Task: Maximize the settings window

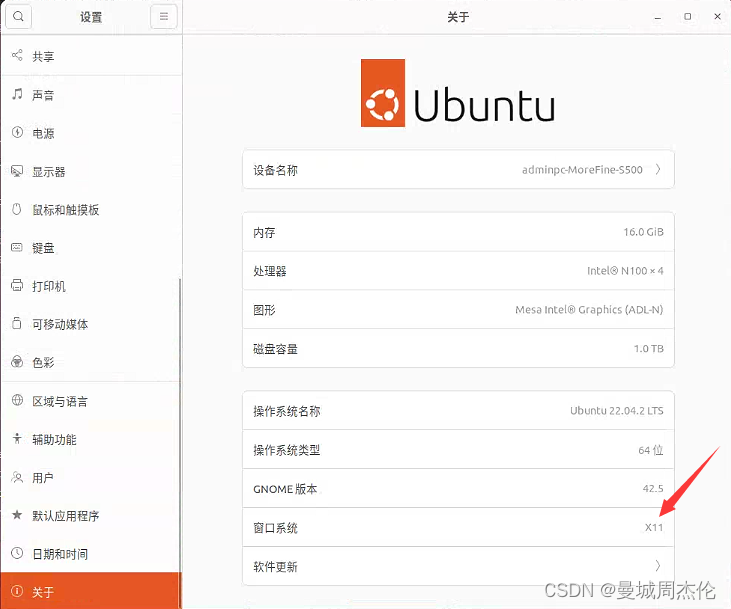Action: pyautogui.click(x=688, y=16)
